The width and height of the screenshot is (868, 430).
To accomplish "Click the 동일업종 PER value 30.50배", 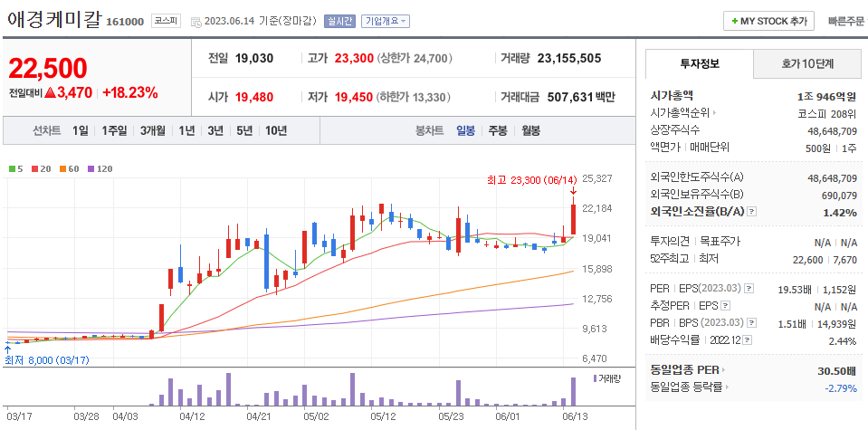I will point(837,371).
